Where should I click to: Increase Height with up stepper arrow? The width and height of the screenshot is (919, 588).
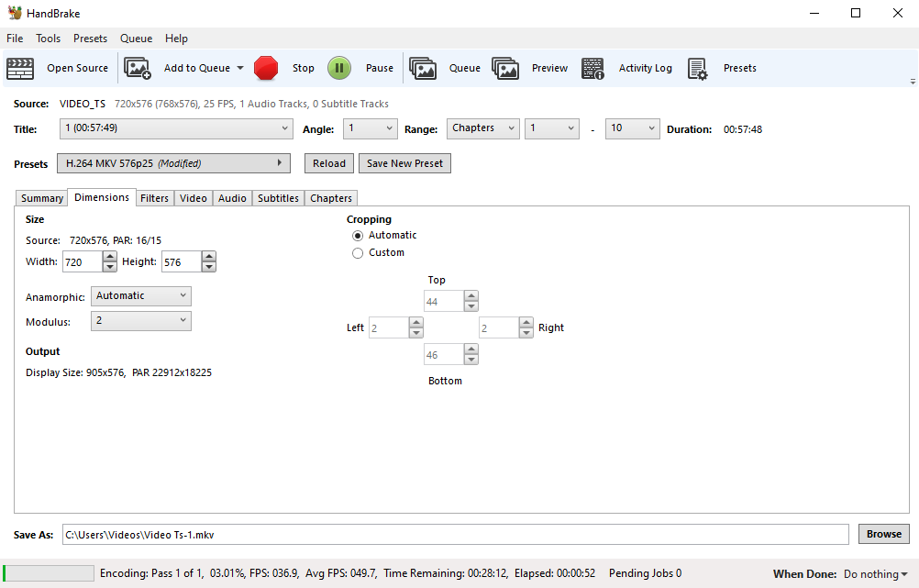pos(209,256)
